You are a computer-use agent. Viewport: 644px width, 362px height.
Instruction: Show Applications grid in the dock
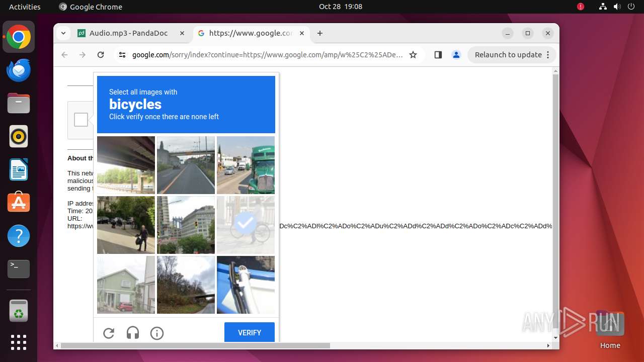coord(19,342)
